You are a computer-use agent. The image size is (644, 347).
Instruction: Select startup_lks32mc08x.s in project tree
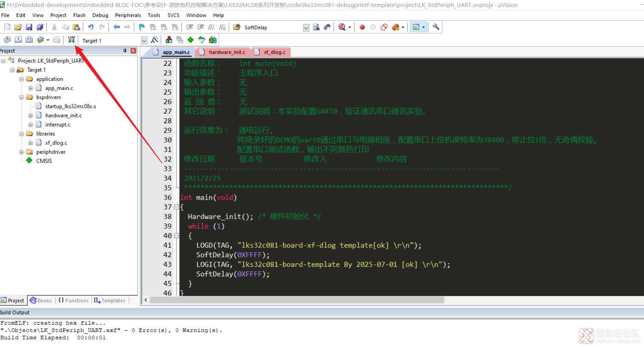click(x=70, y=106)
